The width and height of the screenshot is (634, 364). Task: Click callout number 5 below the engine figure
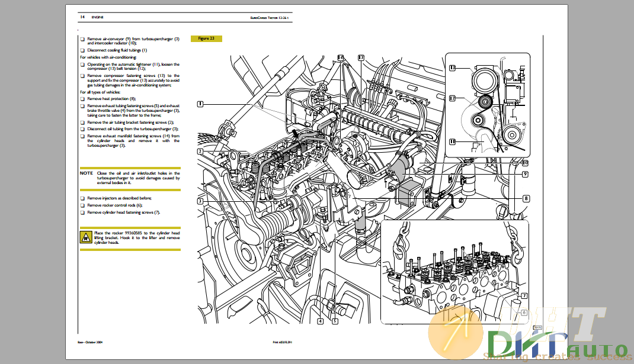pyautogui.click(x=335, y=321)
